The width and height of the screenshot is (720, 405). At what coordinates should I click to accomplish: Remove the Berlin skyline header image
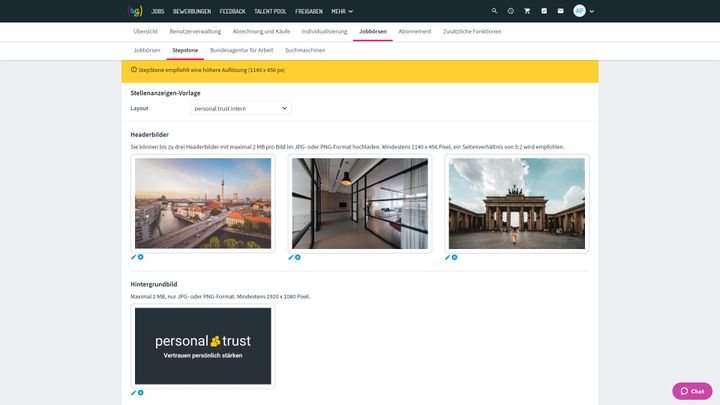[x=141, y=257]
